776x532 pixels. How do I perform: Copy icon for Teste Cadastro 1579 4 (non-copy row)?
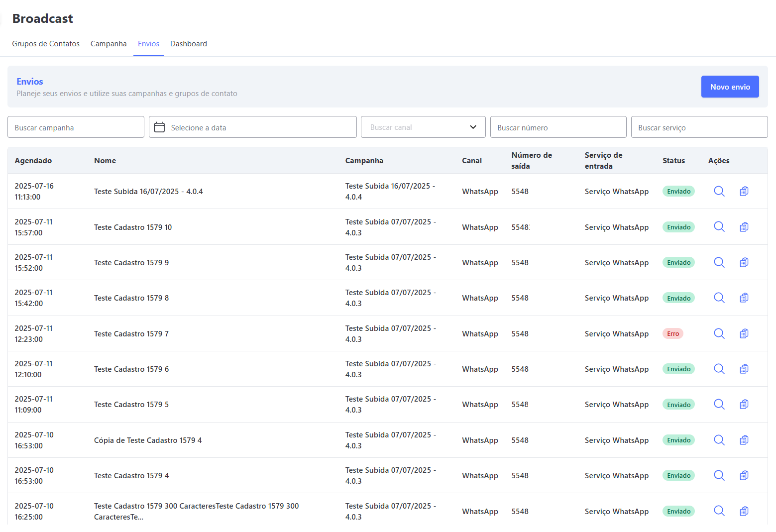coord(744,475)
